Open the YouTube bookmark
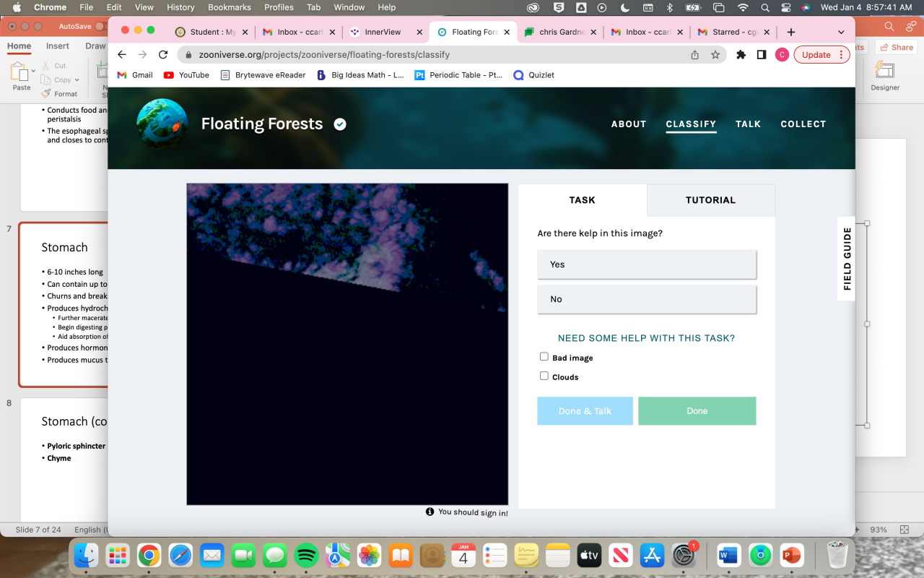This screenshot has height=578, width=924. point(186,75)
